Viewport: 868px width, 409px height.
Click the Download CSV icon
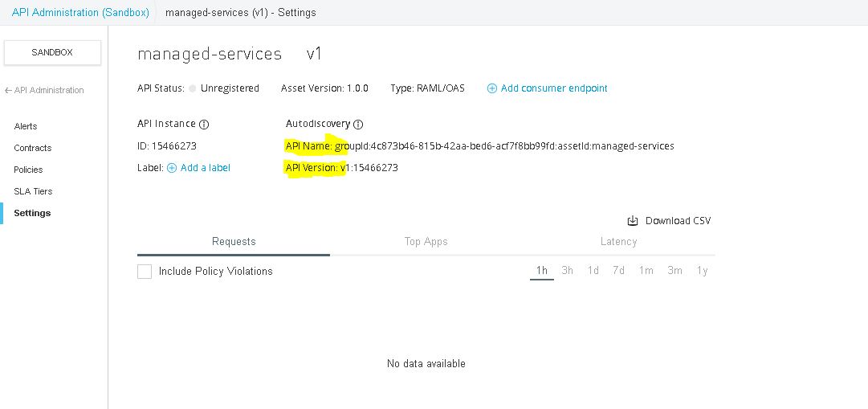click(x=633, y=221)
